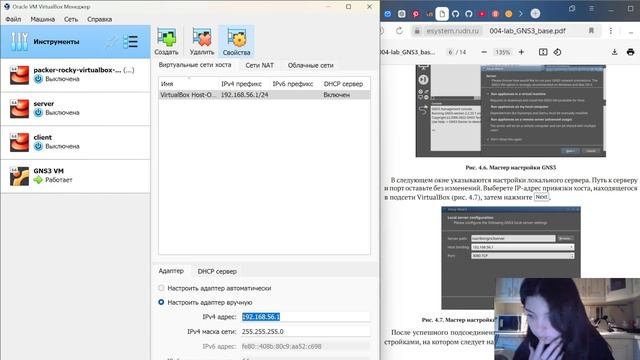Click the Создать (create network) toolbar icon
Screen dimensions: 640x360
167,41
